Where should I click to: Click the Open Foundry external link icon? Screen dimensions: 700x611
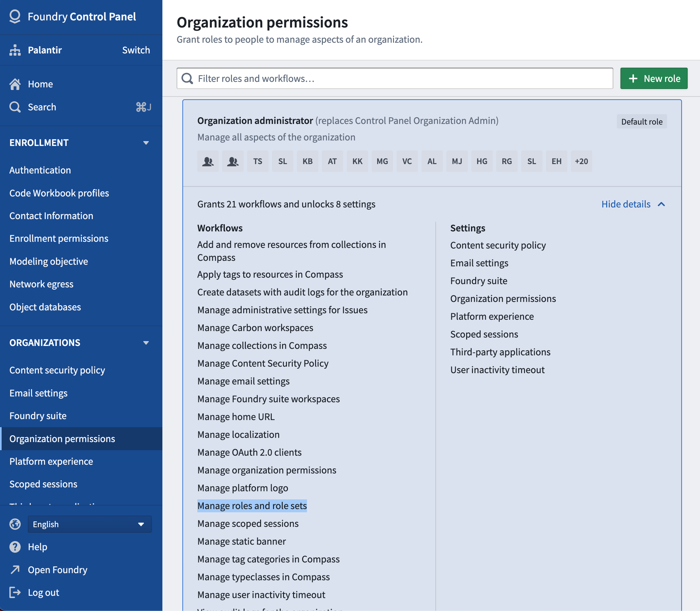(x=15, y=569)
